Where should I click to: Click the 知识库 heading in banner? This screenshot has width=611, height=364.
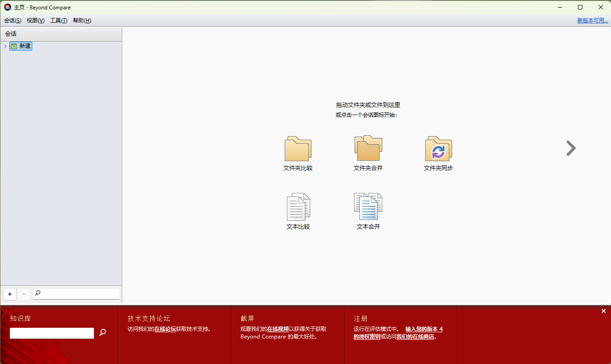click(20, 319)
